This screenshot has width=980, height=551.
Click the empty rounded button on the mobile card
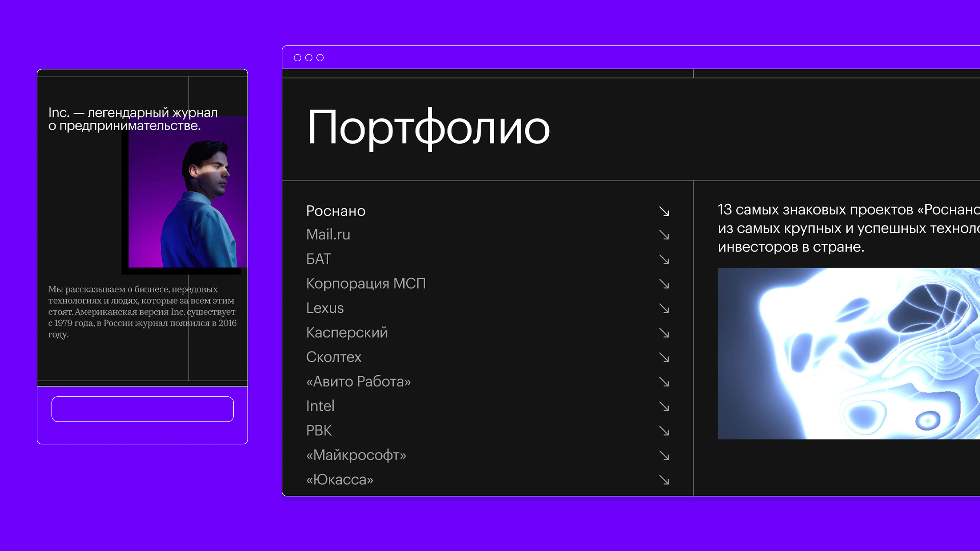143,409
